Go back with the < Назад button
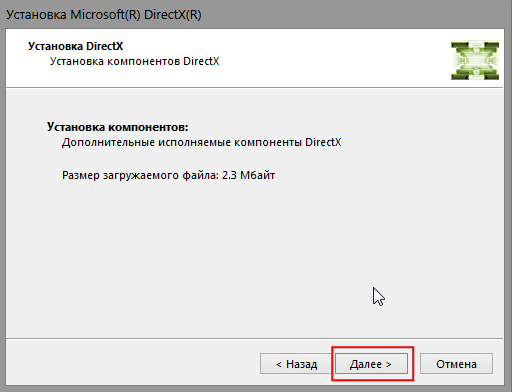Screen dimensions: 512x392 (x=296, y=364)
